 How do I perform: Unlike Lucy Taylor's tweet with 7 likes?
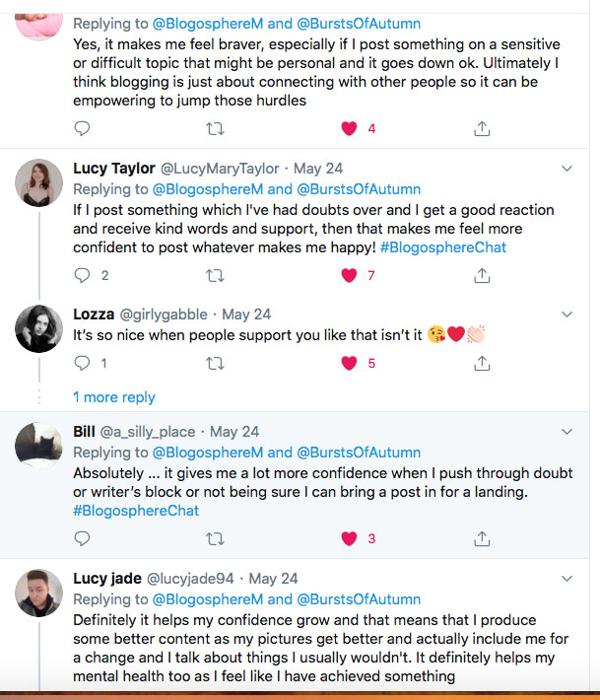pos(348,275)
